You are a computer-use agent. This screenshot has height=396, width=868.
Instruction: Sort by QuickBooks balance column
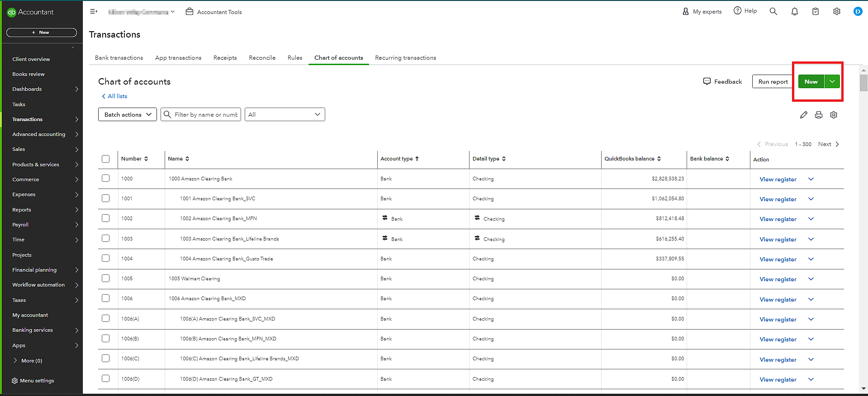659,159
